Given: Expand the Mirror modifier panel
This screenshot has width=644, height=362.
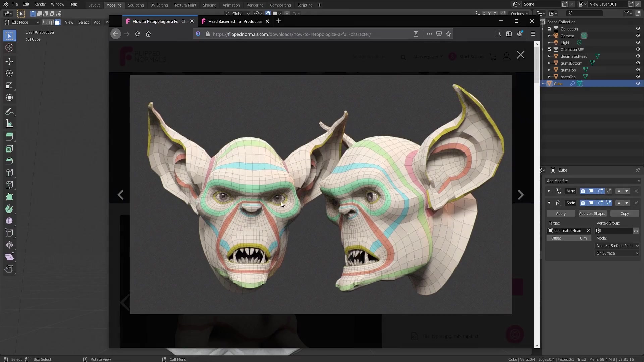Looking at the screenshot, I should (x=549, y=191).
